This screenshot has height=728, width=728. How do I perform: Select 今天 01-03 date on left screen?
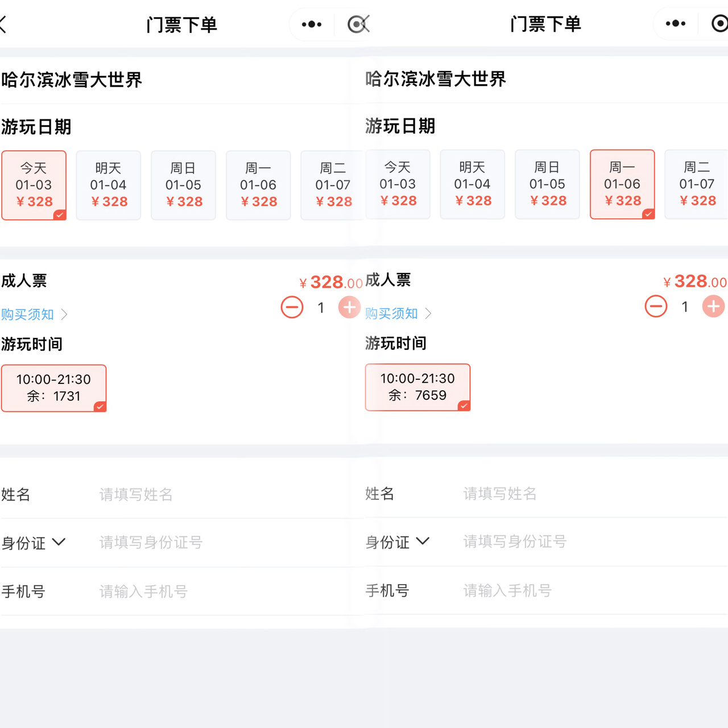(x=34, y=185)
